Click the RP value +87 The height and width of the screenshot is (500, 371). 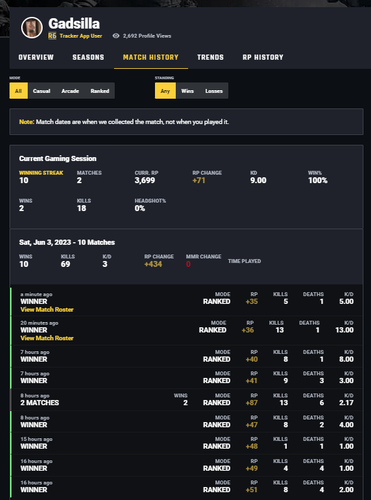(252, 403)
